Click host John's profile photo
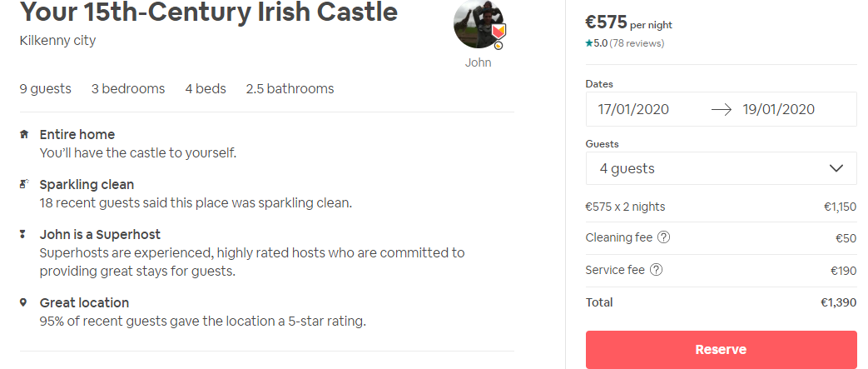Image resolution: width=868 pixels, height=369 pixels. tap(476, 24)
